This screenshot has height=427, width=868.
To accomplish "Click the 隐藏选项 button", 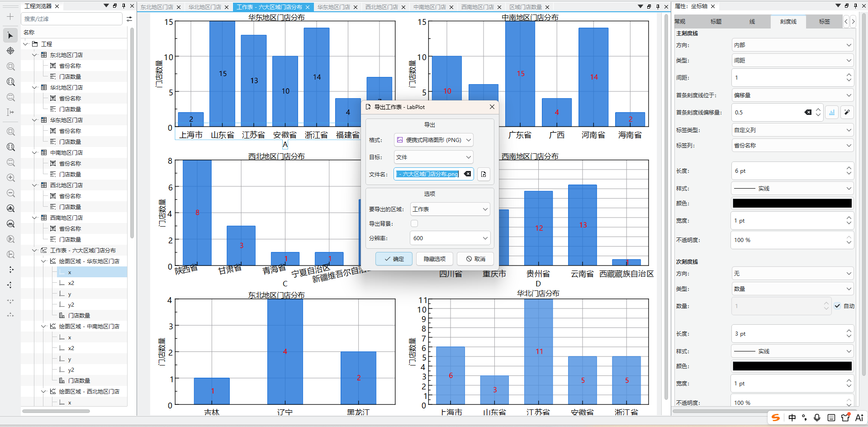I will 435,259.
